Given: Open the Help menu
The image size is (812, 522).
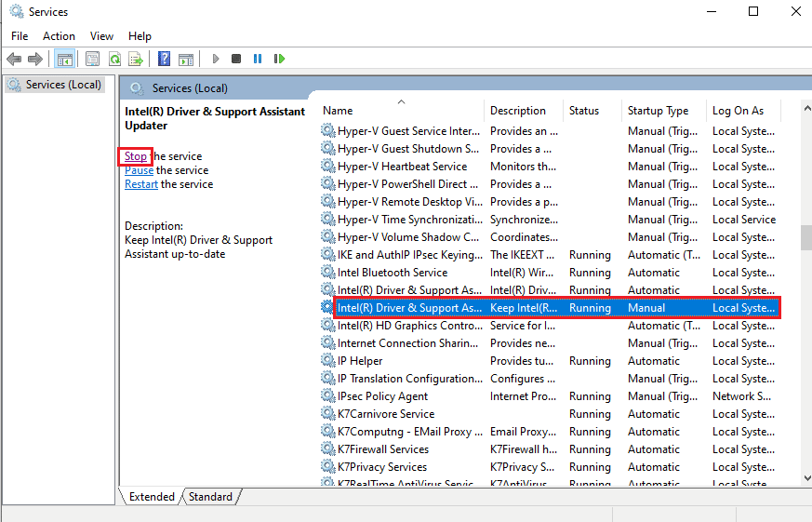Looking at the screenshot, I should [x=140, y=36].
